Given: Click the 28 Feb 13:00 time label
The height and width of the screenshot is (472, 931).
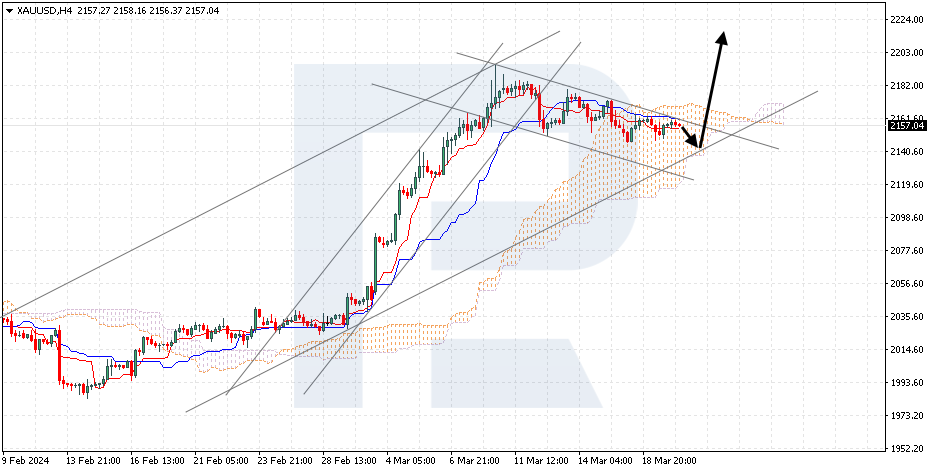Looking at the screenshot, I should click(x=349, y=461).
